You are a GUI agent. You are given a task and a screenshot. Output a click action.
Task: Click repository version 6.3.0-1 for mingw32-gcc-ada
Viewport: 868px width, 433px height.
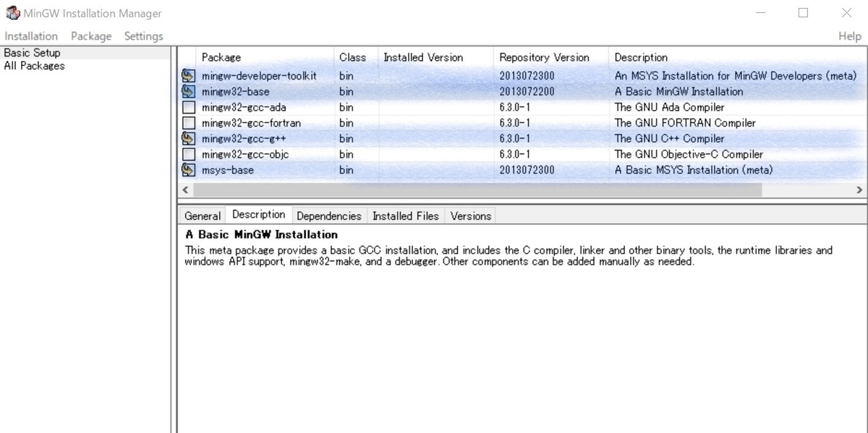(x=514, y=107)
